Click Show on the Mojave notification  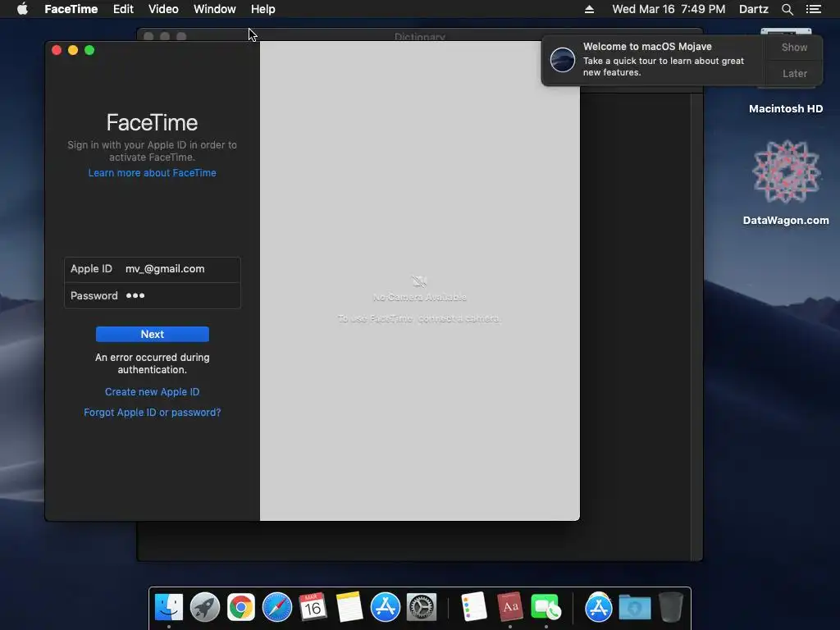click(x=794, y=47)
